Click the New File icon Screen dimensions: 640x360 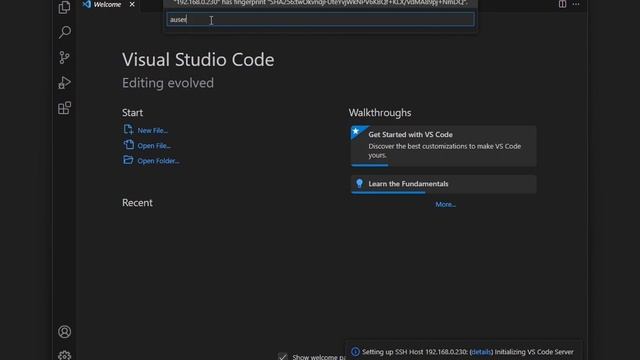point(128,130)
